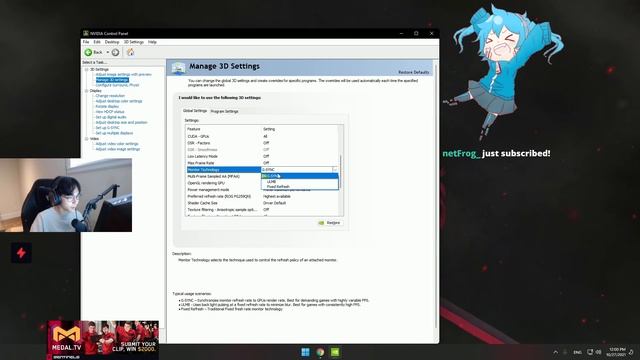Viewport: 640px width, 360px height.
Task: Open the Windows Start button
Action: pyautogui.click(x=305, y=352)
